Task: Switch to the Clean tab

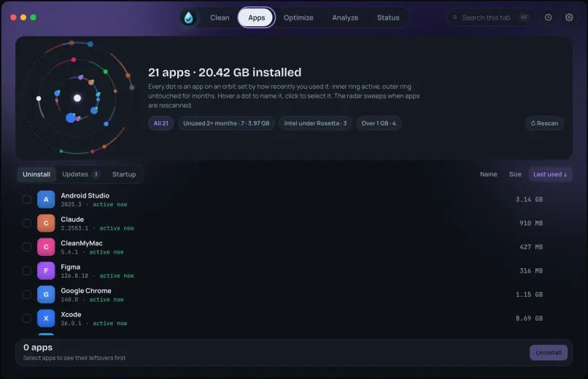Action: point(220,17)
